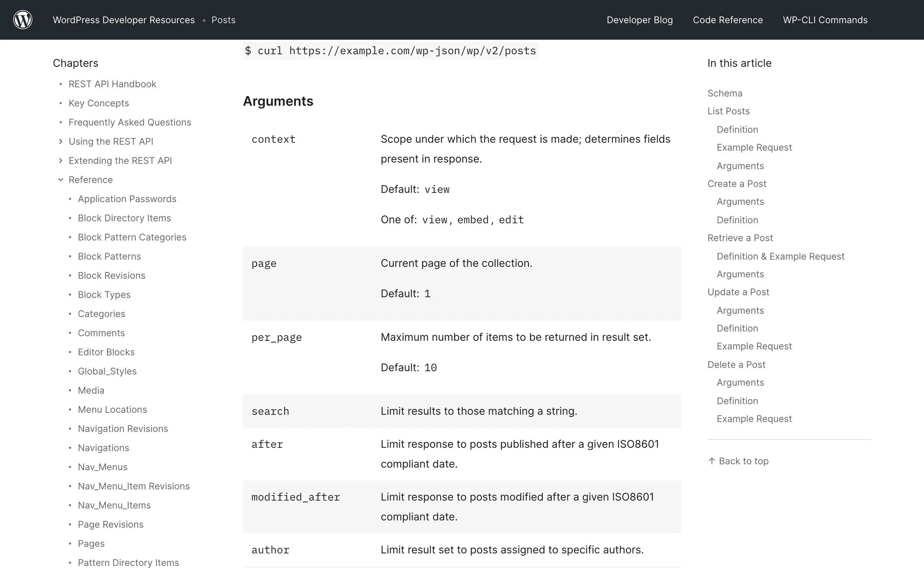Jump to Definition & Example Request
The image size is (924, 568).
click(780, 256)
